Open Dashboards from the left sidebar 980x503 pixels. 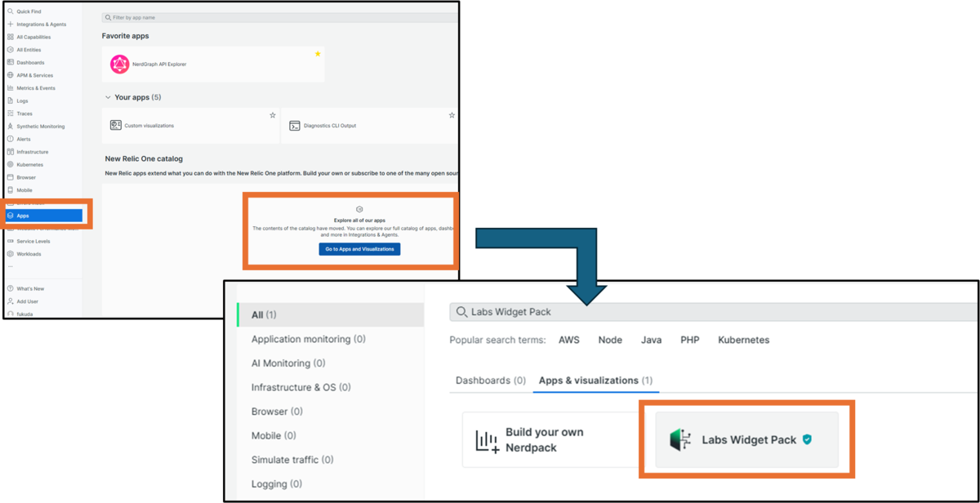pos(30,63)
